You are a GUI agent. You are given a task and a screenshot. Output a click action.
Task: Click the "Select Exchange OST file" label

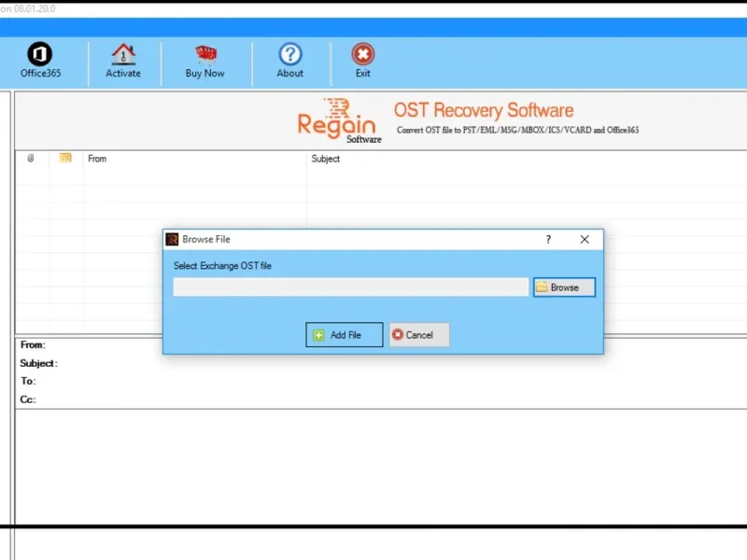click(x=222, y=266)
